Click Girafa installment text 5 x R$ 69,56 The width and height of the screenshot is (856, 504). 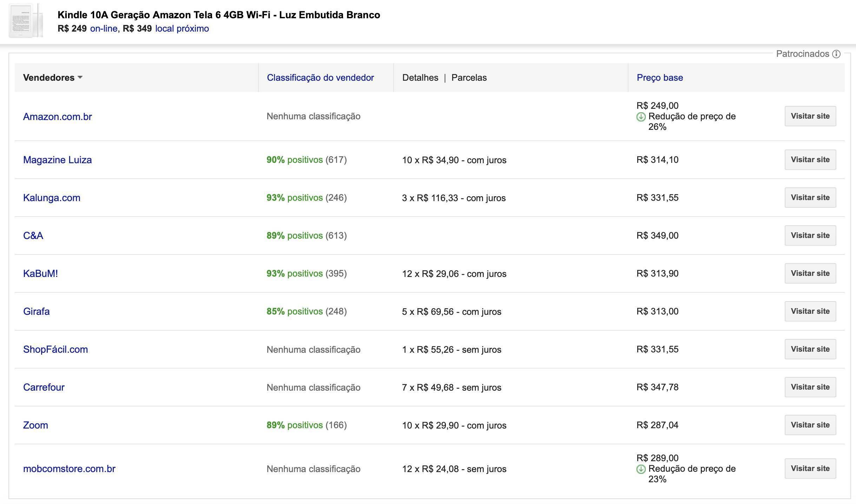click(x=452, y=312)
